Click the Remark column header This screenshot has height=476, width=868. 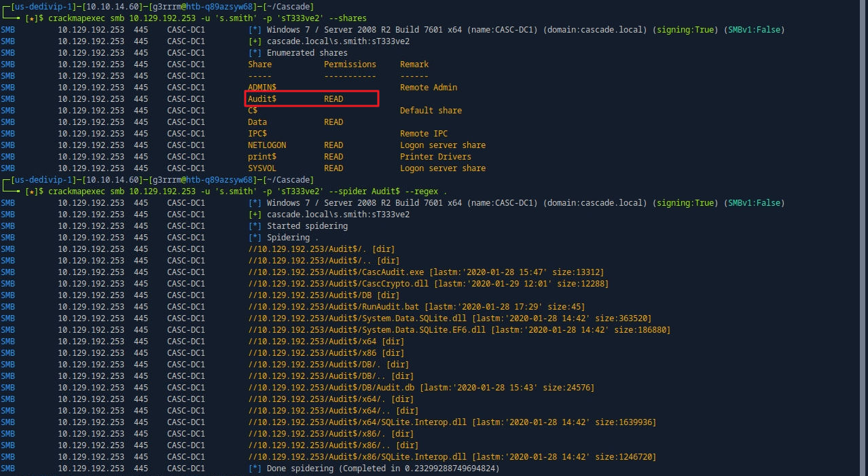point(414,65)
